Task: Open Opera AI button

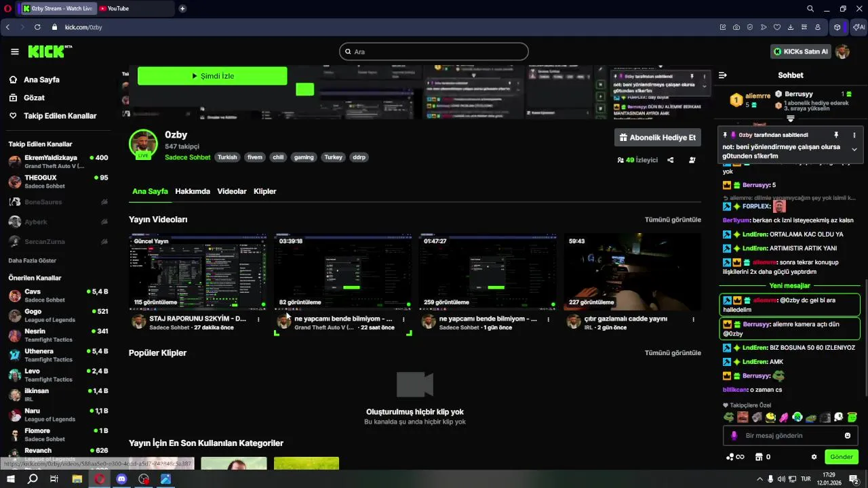Action: pyautogui.click(x=859, y=27)
